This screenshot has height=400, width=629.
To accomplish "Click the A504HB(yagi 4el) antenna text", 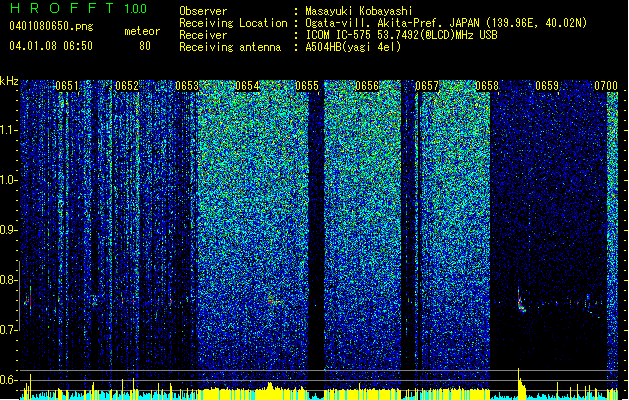I will pos(353,47).
